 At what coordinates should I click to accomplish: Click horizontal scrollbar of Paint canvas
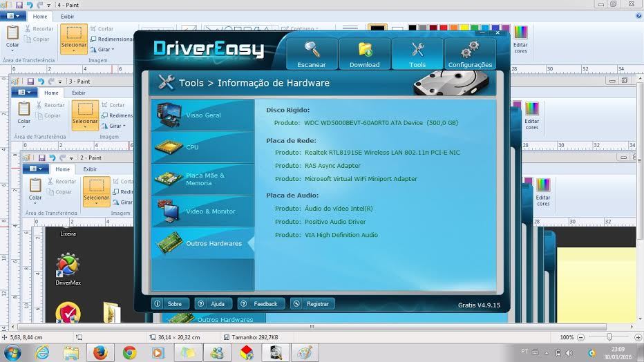[312, 327]
